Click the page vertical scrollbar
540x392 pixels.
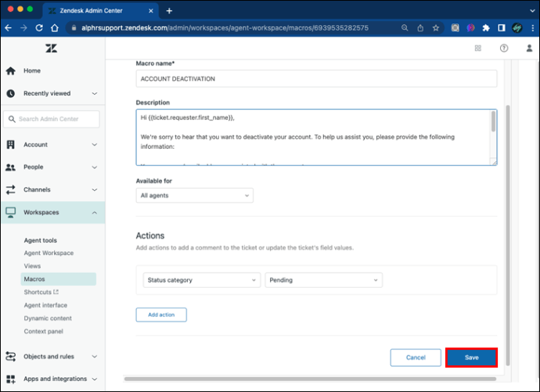(x=508, y=235)
